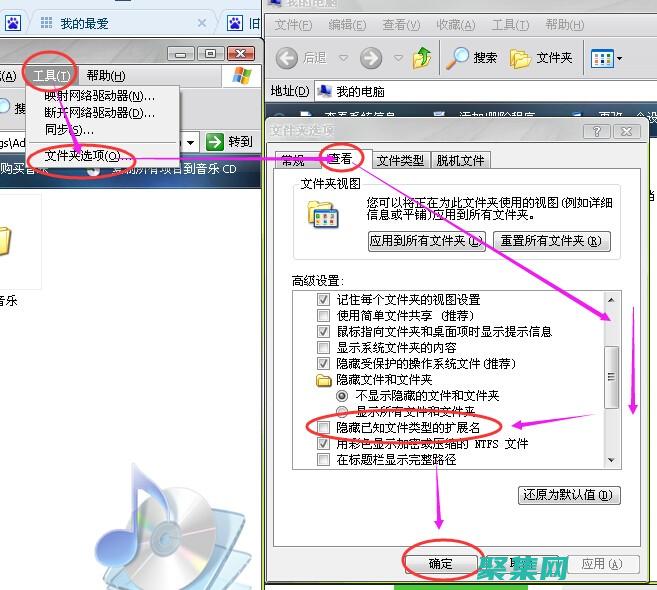657x590 pixels.
Task: Uncheck 隐藏已知文件类型的扩展名 checkbox
Action: coord(323,428)
